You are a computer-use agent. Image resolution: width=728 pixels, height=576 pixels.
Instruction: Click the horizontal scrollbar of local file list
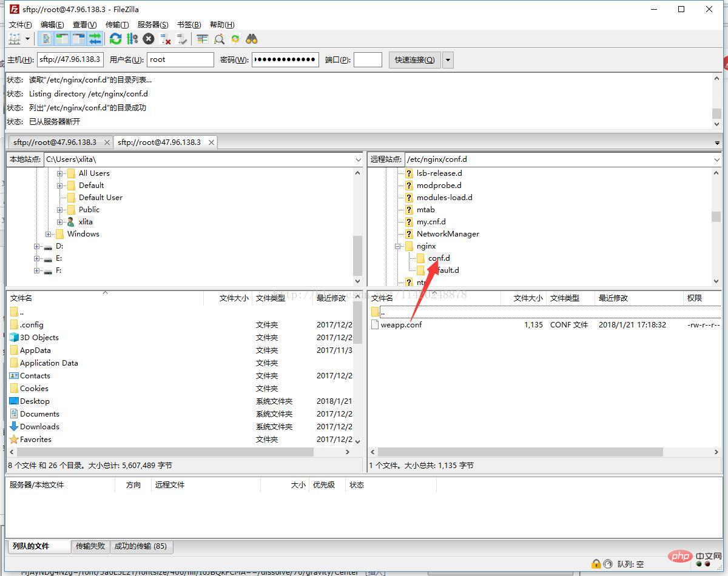pos(164,452)
